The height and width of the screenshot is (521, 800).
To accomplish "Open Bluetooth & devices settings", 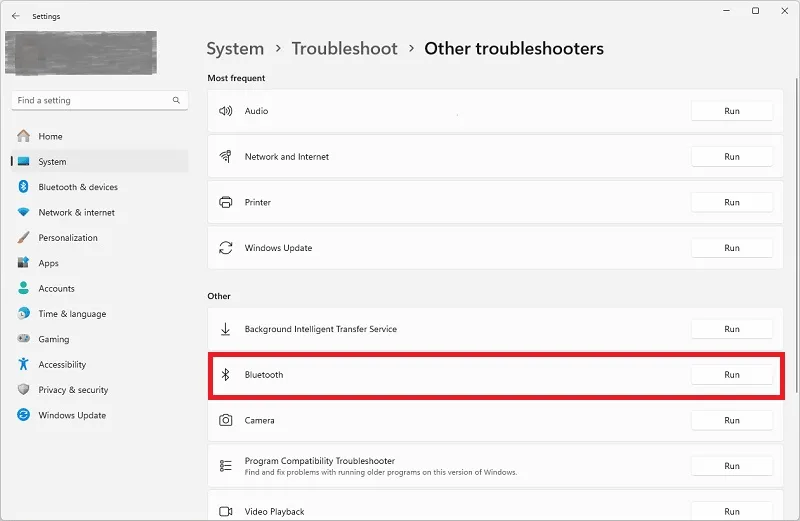I will (x=99, y=187).
